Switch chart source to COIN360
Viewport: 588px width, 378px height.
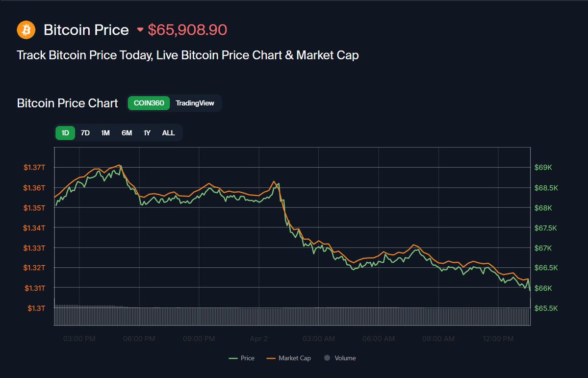(149, 103)
